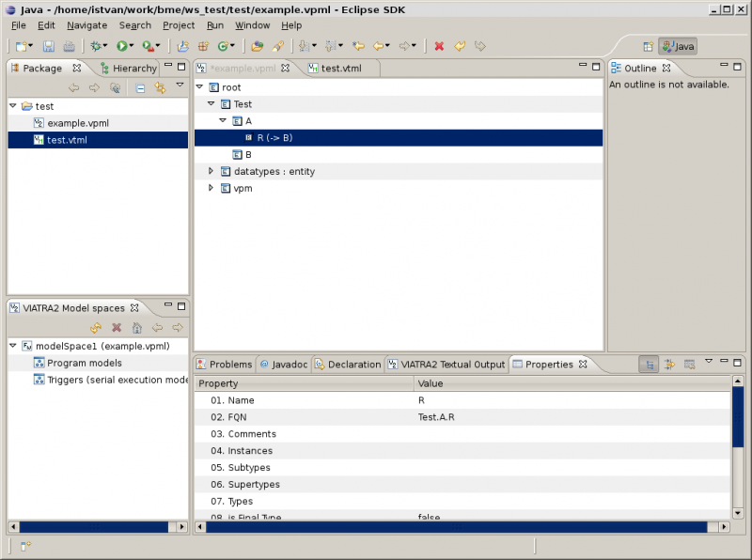Click the Properties horizontal scrollbar thumb
The width and height of the screenshot is (752, 560).
point(457,527)
